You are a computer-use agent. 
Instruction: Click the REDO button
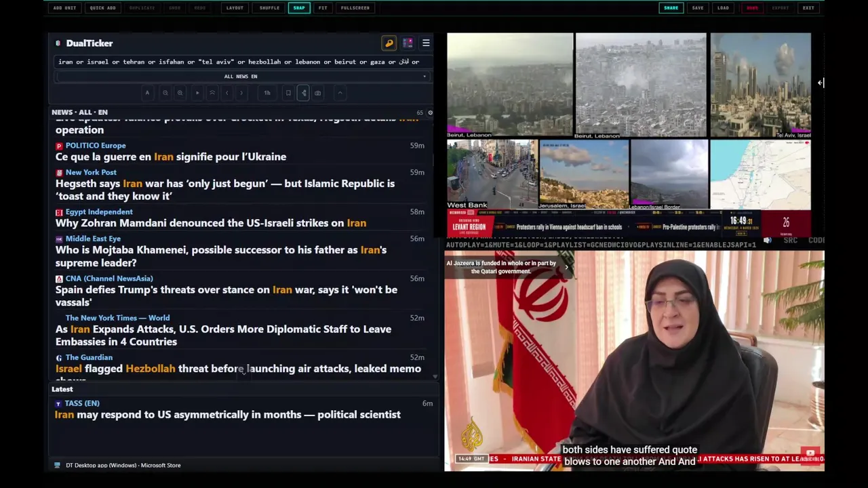[x=200, y=8]
